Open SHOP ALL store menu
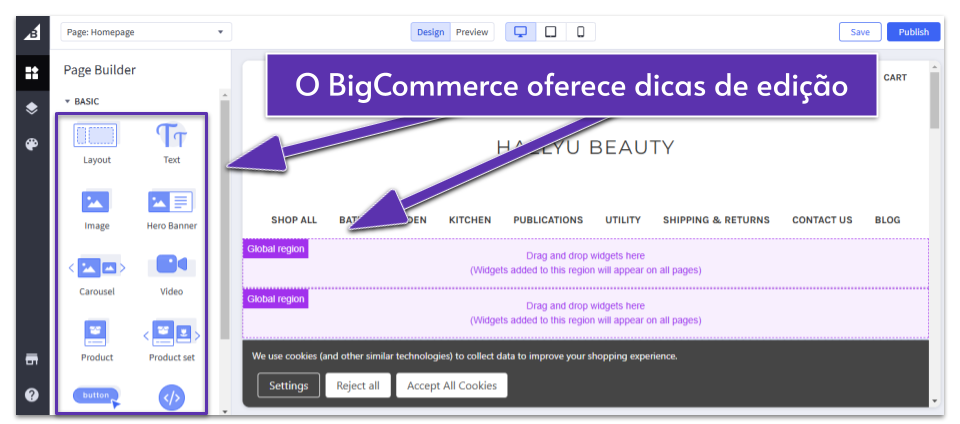Screen dimensions: 960x424 pyautogui.click(x=294, y=220)
